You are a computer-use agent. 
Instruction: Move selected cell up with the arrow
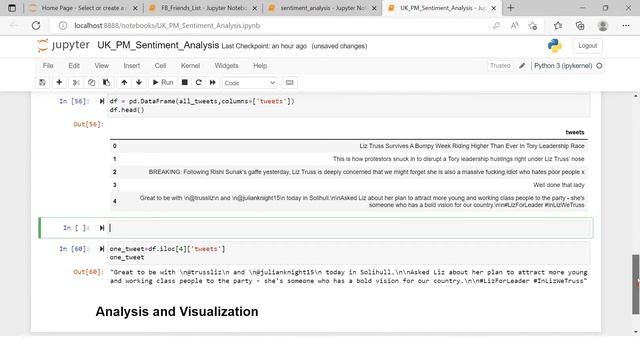pyautogui.click(x=124, y=82)
